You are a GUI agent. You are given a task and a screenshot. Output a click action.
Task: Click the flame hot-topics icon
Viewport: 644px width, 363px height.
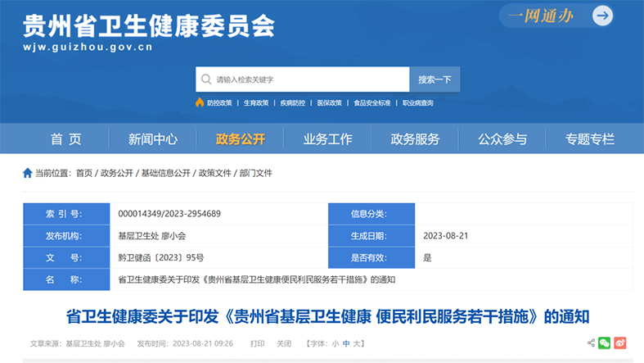(x=200, y=102)
